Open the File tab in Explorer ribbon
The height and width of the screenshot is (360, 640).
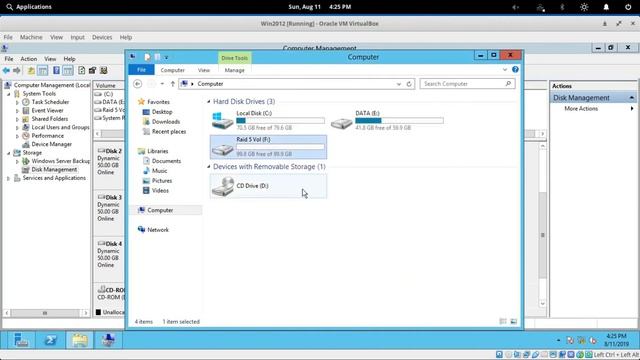tap(141, 70)
